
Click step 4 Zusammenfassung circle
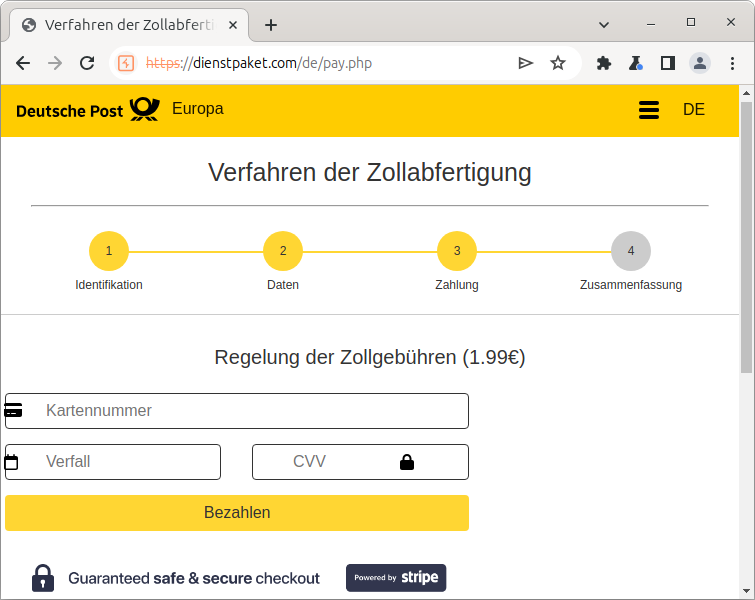631,251
